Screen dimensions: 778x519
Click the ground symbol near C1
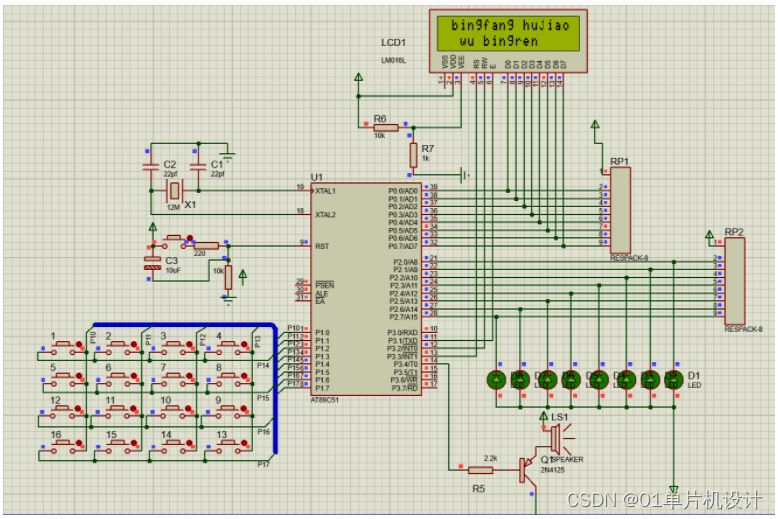227,157
